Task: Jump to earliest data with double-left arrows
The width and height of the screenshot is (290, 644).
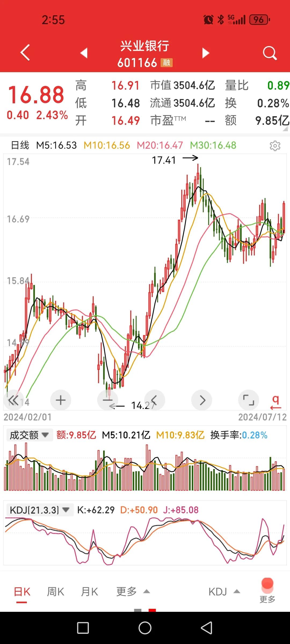Action: [13, 400]
